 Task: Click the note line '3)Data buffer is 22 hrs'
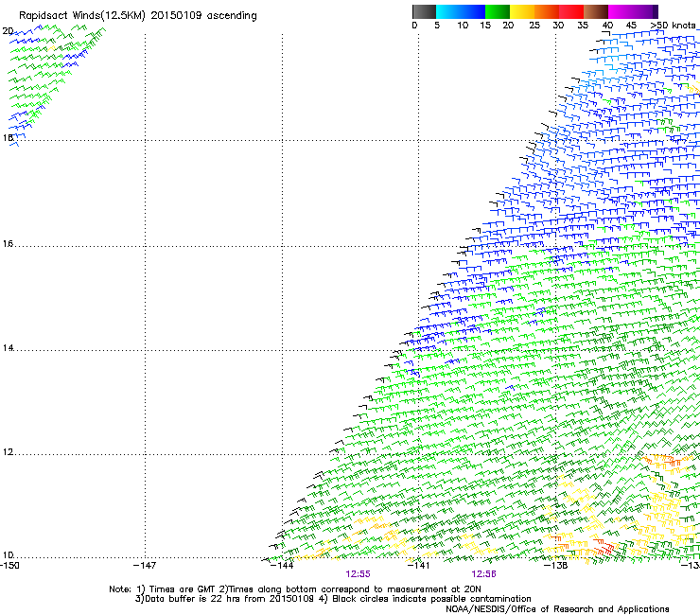333,599
